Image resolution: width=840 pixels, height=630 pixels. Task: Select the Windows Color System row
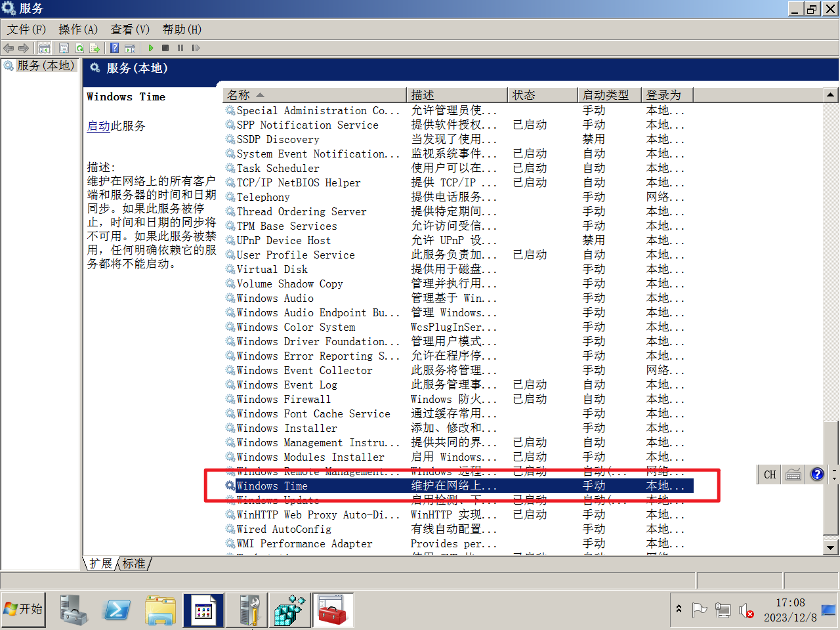pos(458,327)
